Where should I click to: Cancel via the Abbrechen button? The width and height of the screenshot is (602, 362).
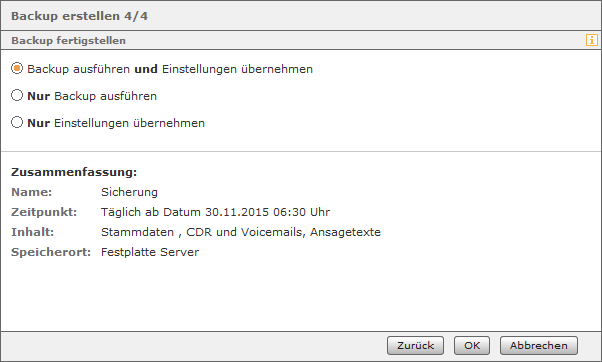[x=539, y=345]
